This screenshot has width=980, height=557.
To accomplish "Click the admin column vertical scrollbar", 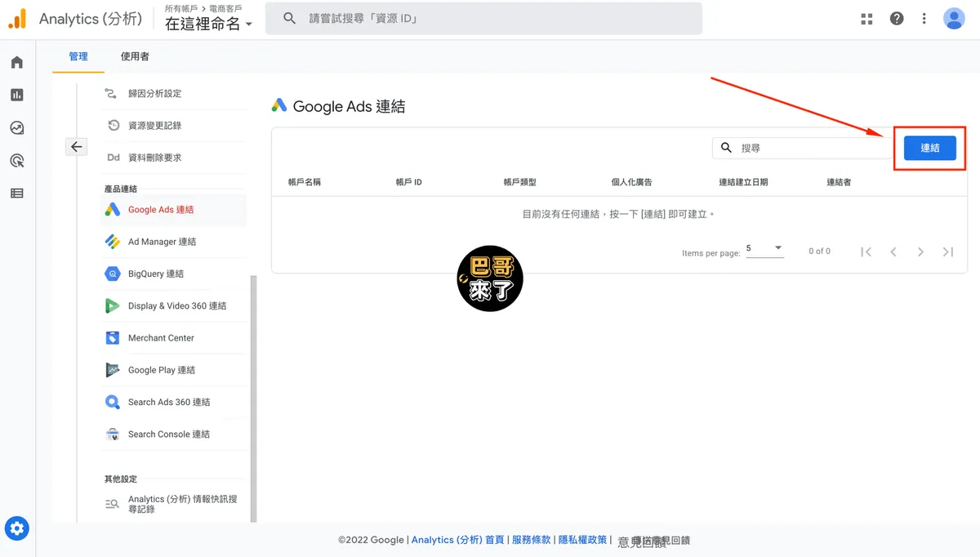I will [253, 399].
